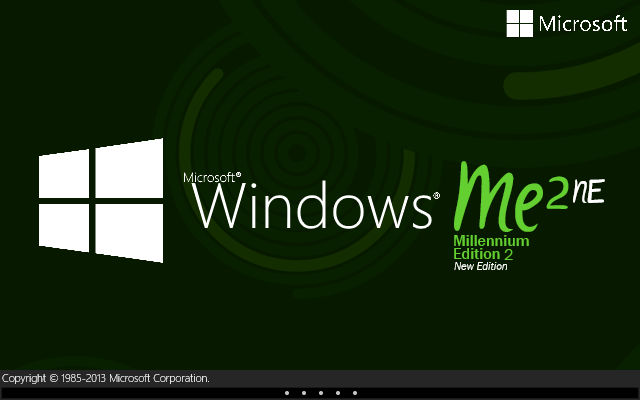Click the copyright 1985-2013 Microsoft Corporation line
640x400 pixels.
[x=106, y=378]
